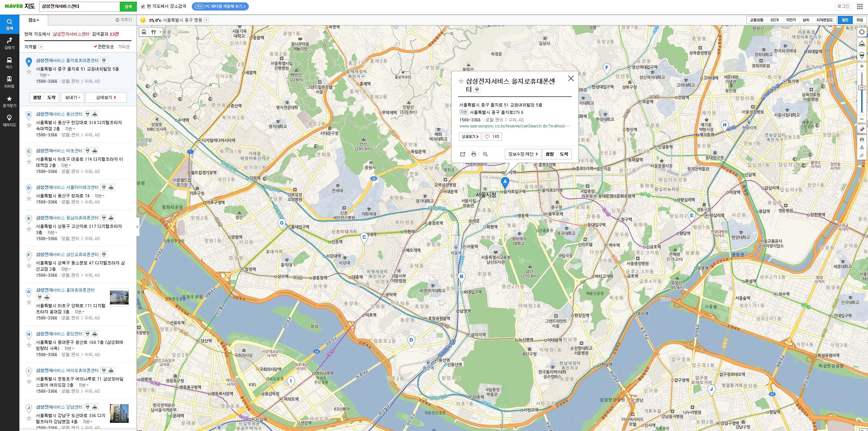The image size is (868, 431).
Task: Select the 교통상황 traffic map tab
Action: 756,20
